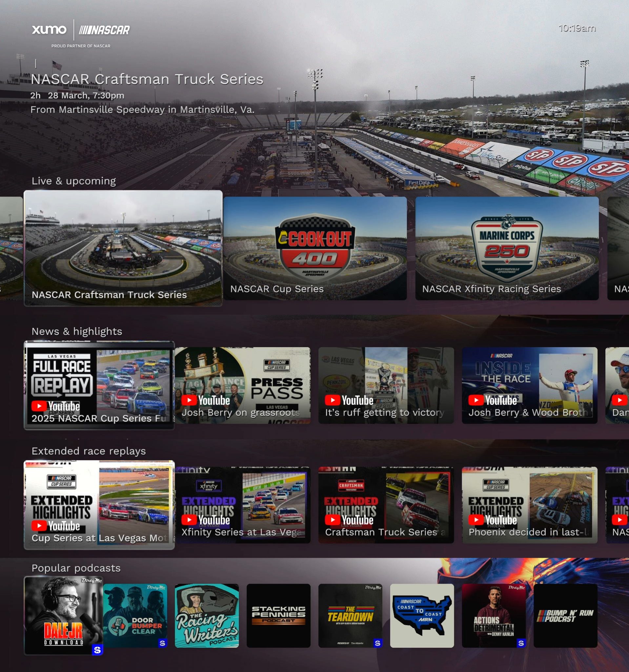Click Craftsman badge on Extended Highlights card
Screen dimensions: 629x672
pyautogui.click(x=351, y=485)
